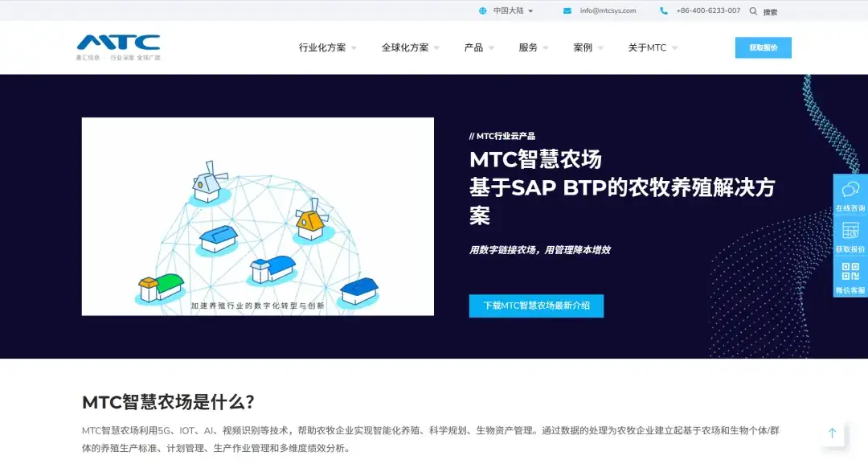Click the +86-400-6233-007 phone number
The height and width of the screenshot is (468, 868).
(706, 10)
